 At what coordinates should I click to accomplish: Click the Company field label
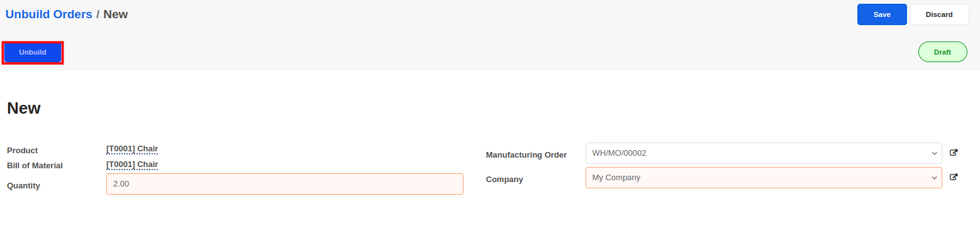point(504,179)
